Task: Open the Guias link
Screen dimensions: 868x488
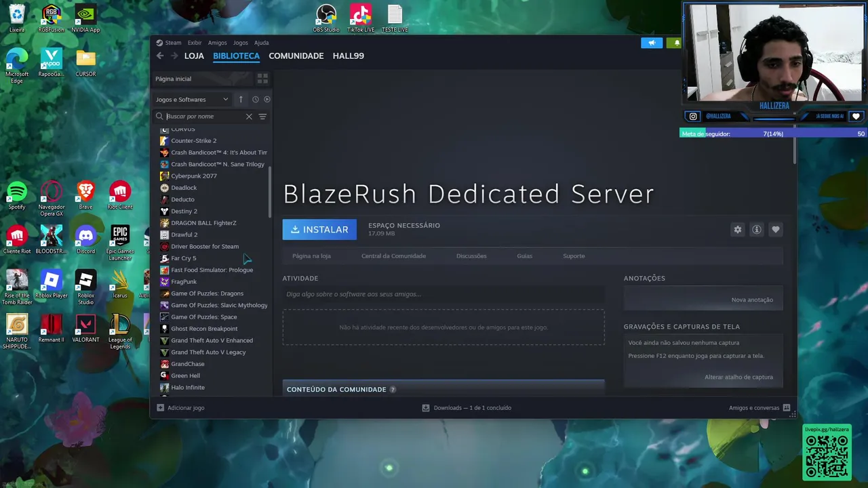Action: pyautogui.click(x=524, y=256)
